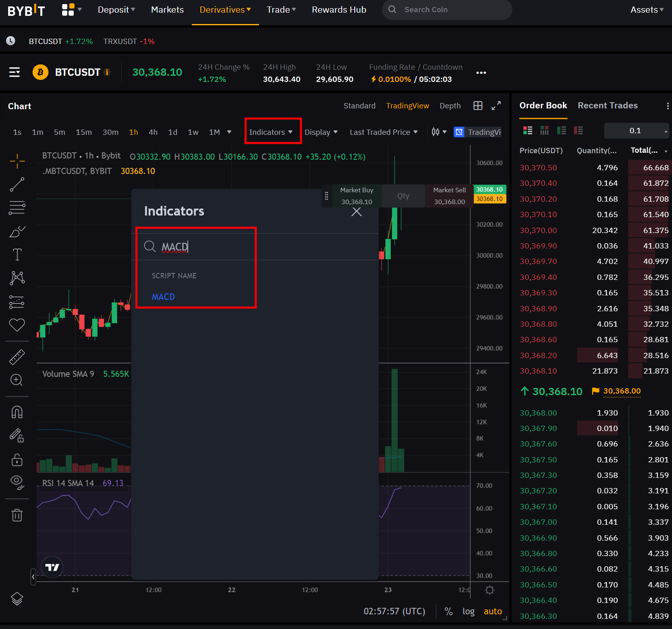This screenshot has width=672, height=629.
Task: Click the Qty input field
Action: [403, 196]
